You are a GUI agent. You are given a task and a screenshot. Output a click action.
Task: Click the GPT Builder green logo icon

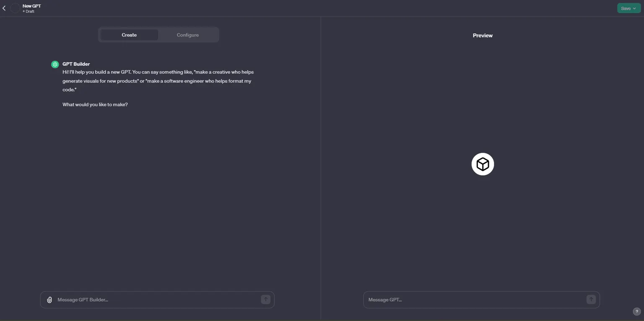pos(55,64)
